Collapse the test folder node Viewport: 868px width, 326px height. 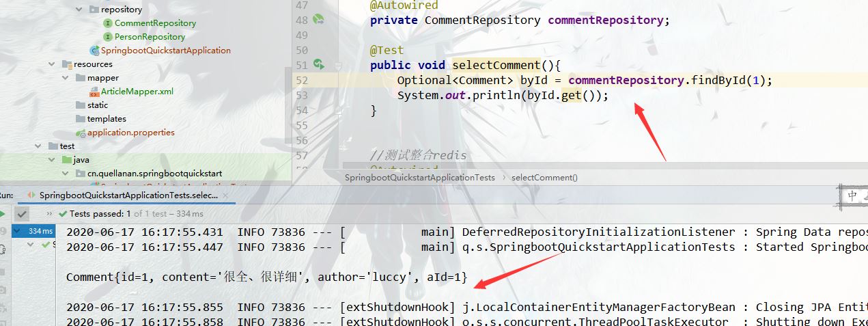[38, 146]
